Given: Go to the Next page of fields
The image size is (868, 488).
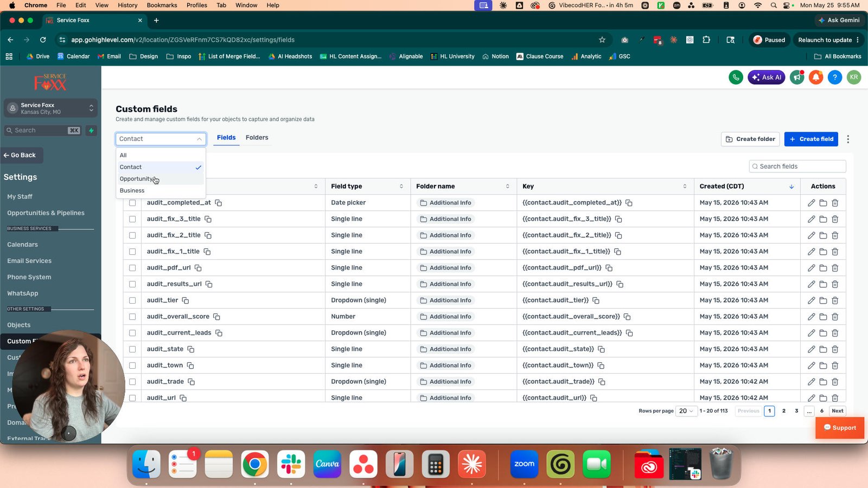Looking at the screenshot, I should coord(838,411).
